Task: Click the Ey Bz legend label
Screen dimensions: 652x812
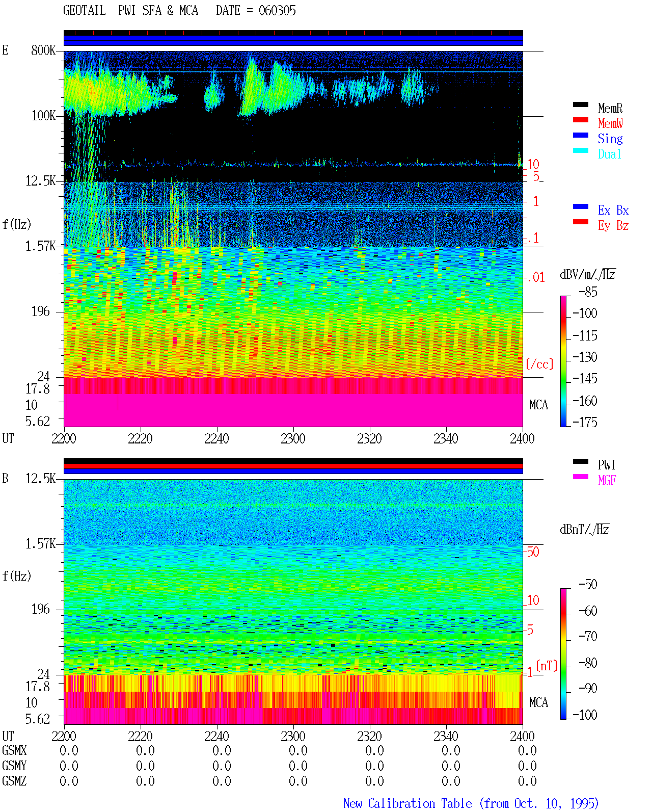Action: pos(613,225)
